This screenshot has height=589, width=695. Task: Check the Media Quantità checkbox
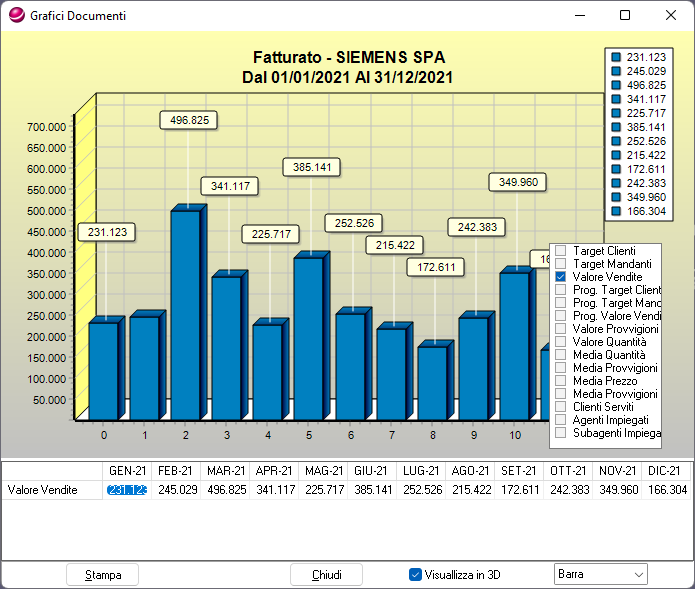(561, 355)
